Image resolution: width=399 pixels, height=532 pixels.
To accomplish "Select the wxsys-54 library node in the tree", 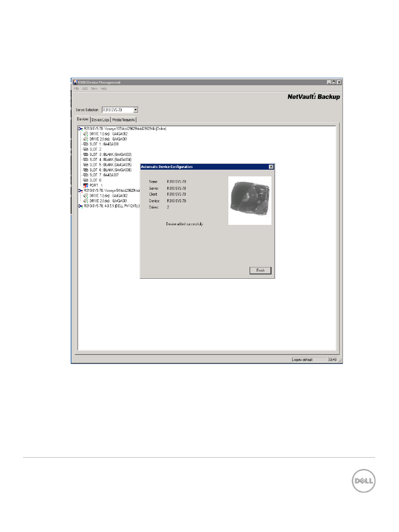I will (x=112, y=191).
